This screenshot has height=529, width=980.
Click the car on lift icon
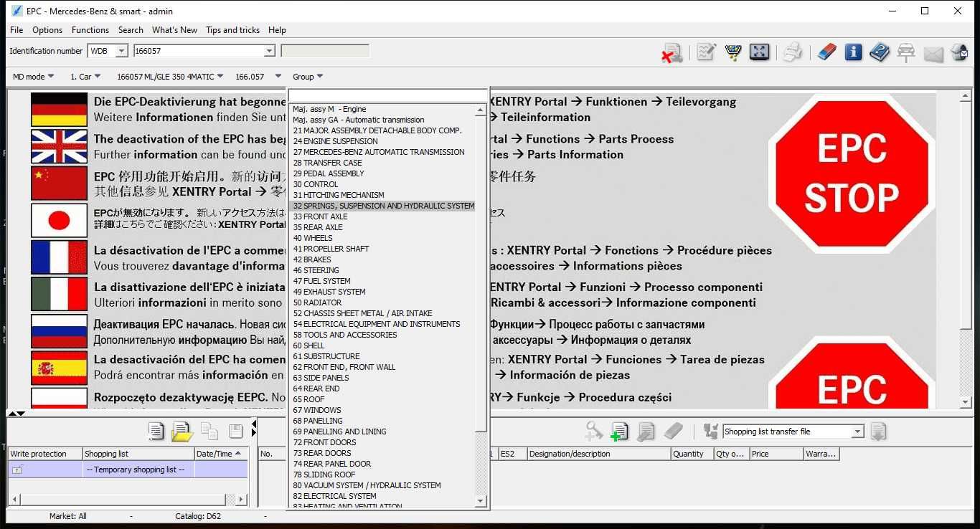(x=906, y=52)
